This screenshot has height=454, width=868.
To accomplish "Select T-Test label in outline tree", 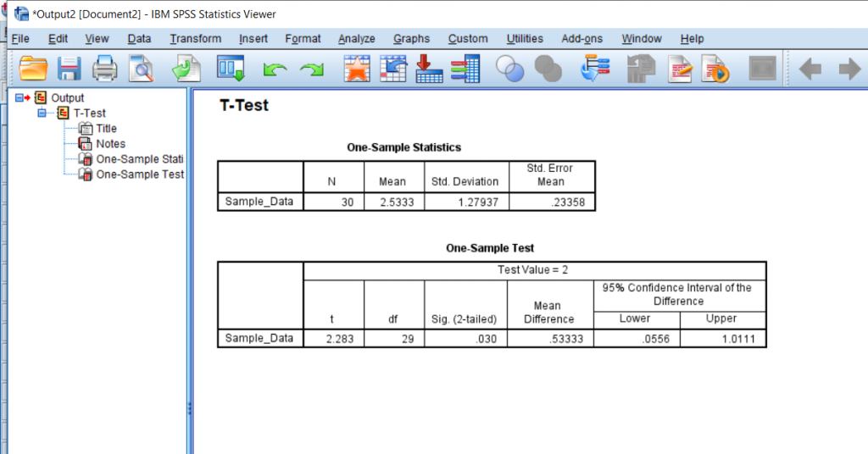I will coord(90,113).
